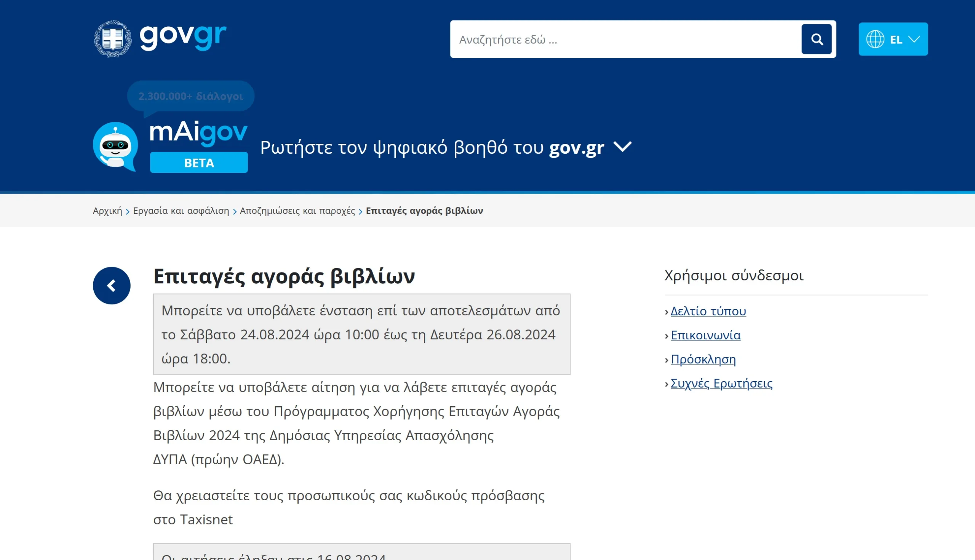
Task: Open the Πρόσκληση link
Action: 703,360
